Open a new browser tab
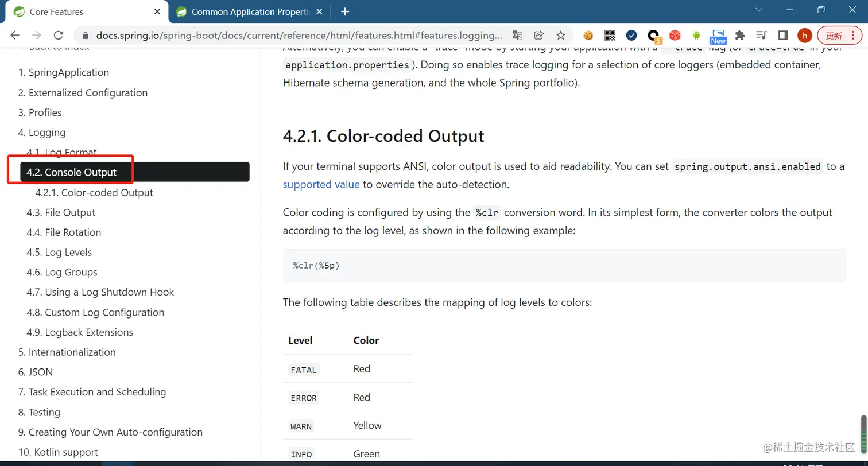This screenshot has width=868, height=466. tap(345, 11)
